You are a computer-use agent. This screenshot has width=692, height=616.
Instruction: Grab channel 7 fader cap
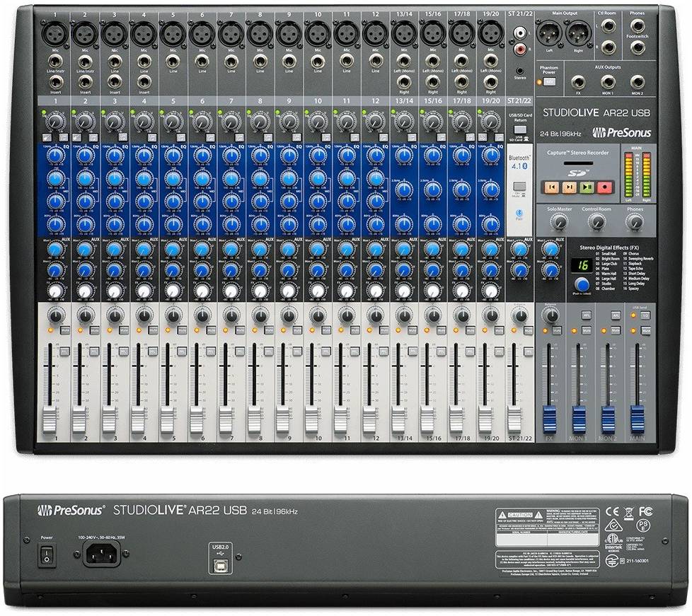226,421
